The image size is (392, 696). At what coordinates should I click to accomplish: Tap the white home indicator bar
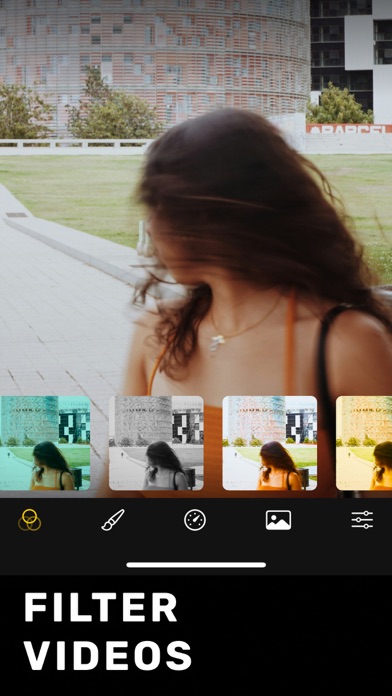point(196,565)
